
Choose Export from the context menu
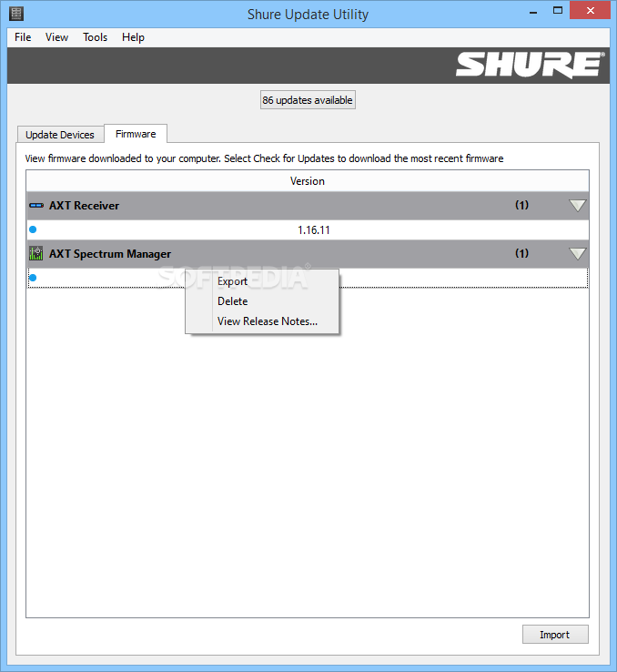click(x=262, y=281)
